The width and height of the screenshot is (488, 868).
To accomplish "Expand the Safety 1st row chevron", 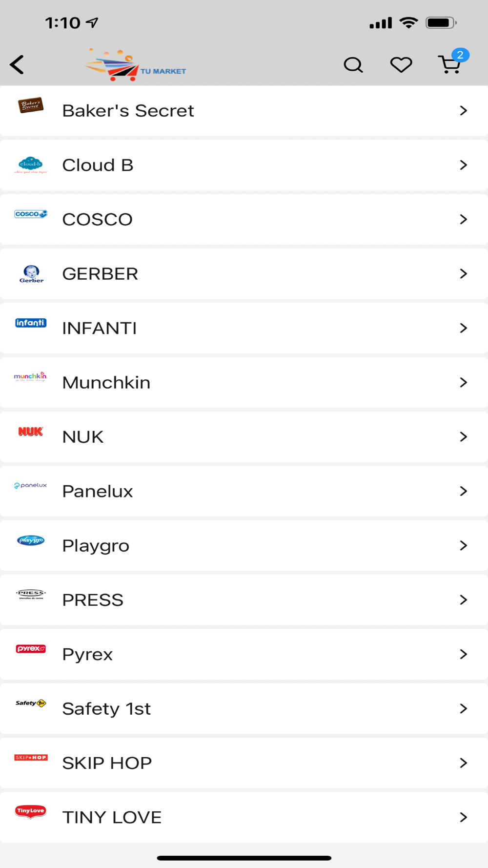I will (464, 709).
